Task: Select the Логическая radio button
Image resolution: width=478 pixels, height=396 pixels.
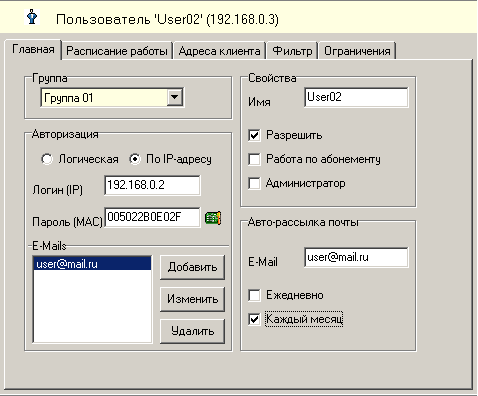Action: (47, 159)
